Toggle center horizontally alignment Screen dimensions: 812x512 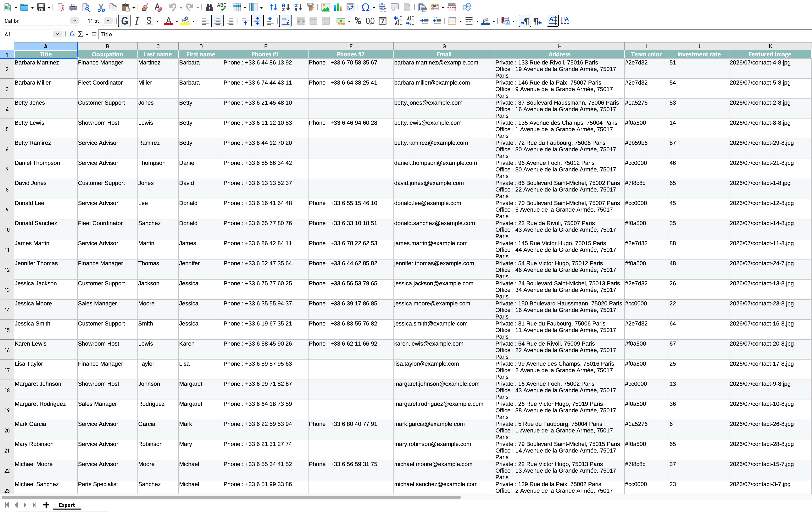pyautogui.click(x=218, y=21)
